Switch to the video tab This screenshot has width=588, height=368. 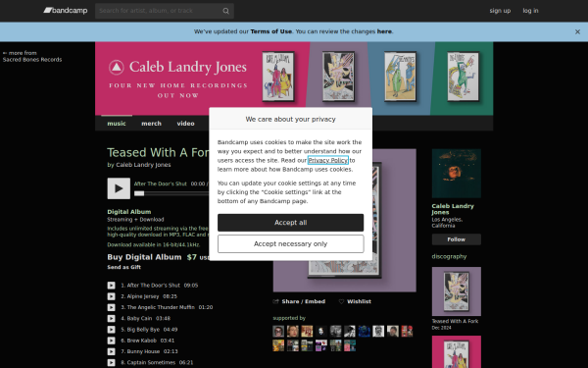click(x=185, y=124)
